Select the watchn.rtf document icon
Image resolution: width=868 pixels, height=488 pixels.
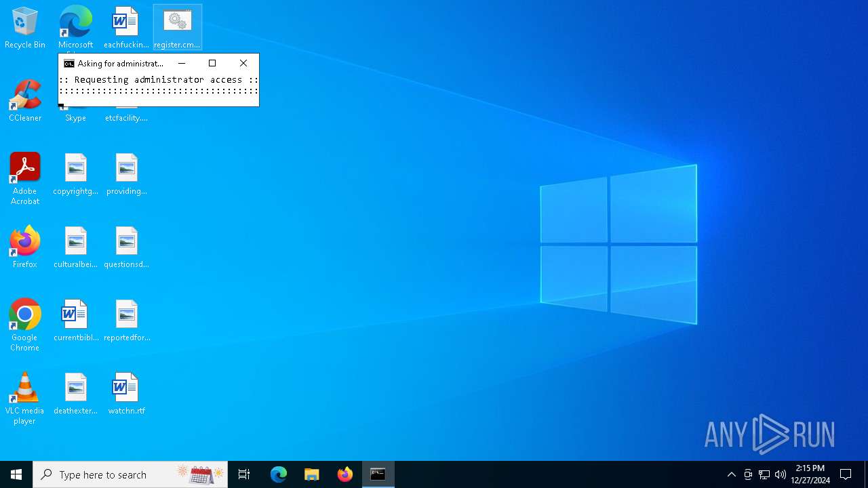(x=126, y=394)
